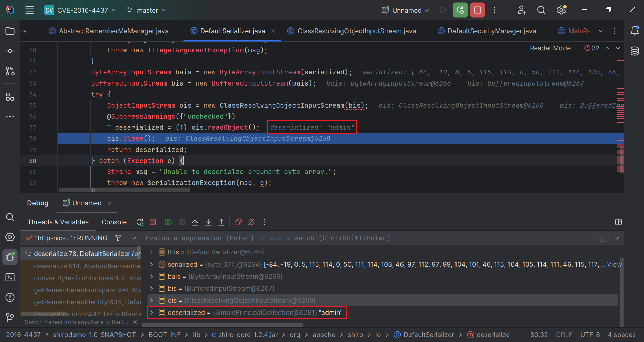Click the View link for serialized array

tap(614, 264)
